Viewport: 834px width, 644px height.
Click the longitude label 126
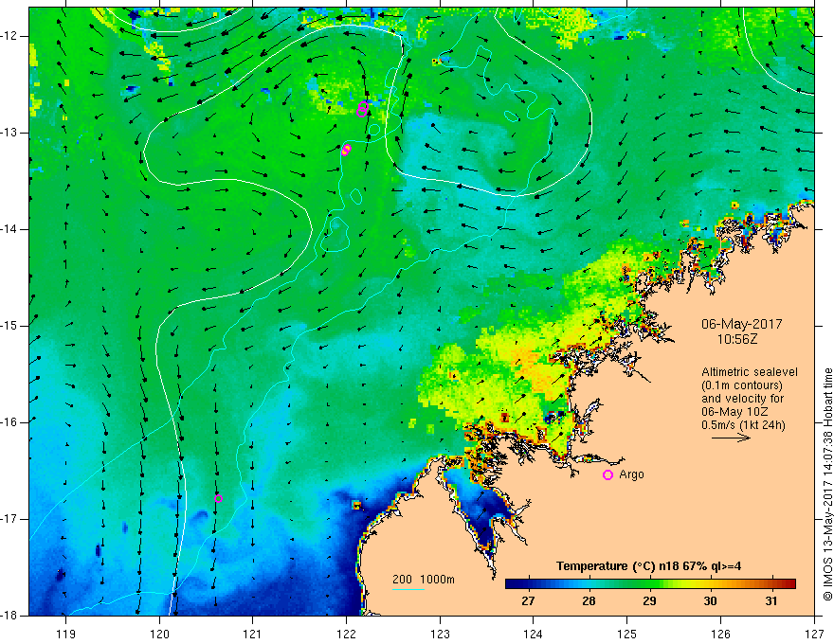click(x=720, y=634)
